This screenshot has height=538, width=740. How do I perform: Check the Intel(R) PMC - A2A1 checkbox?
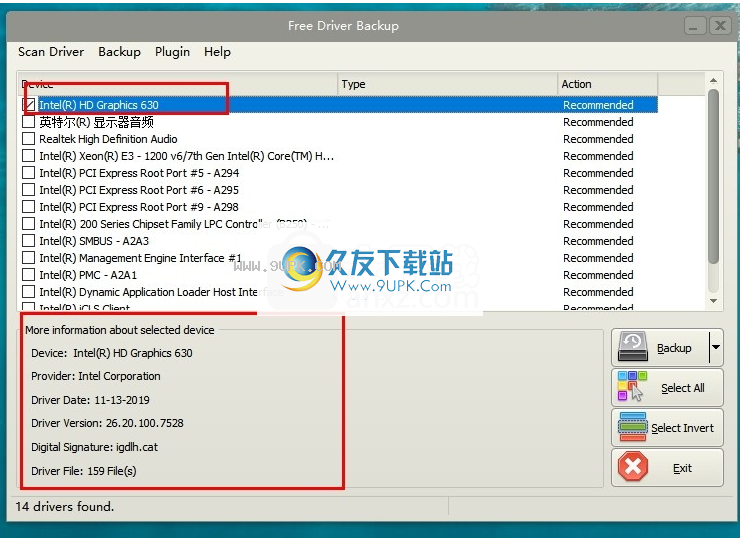[x=29, y=275]
